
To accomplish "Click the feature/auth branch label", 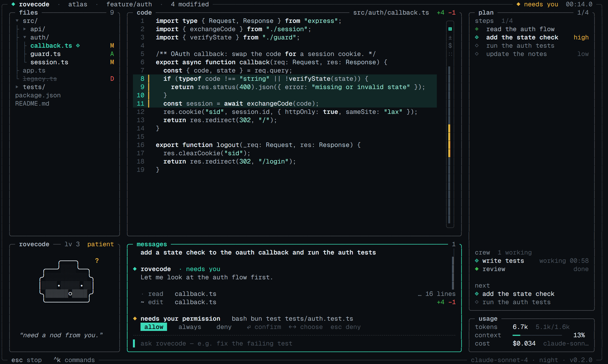I will click(x=129, y=4).
